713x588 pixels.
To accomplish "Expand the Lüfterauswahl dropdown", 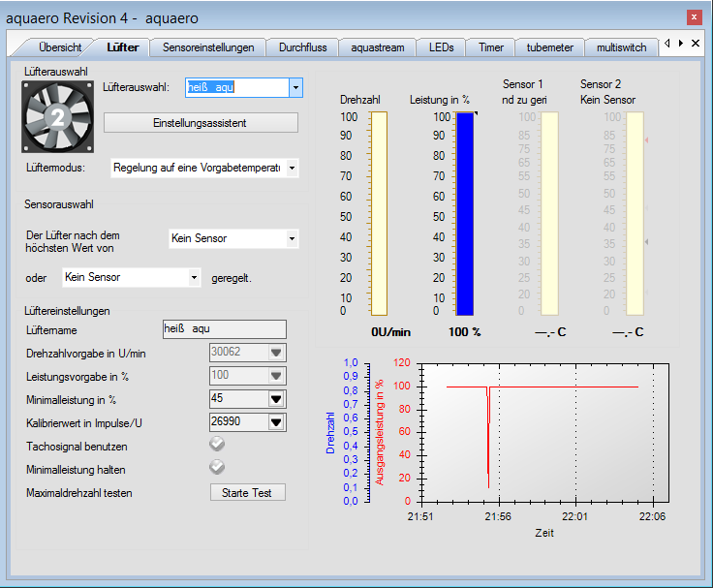I will 295,87.
